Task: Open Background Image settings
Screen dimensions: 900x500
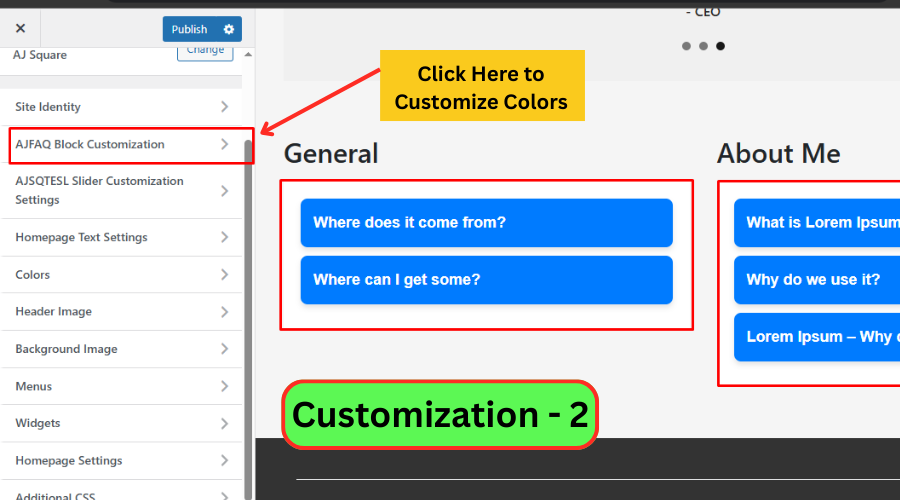Action: click(x=121, y=349)
